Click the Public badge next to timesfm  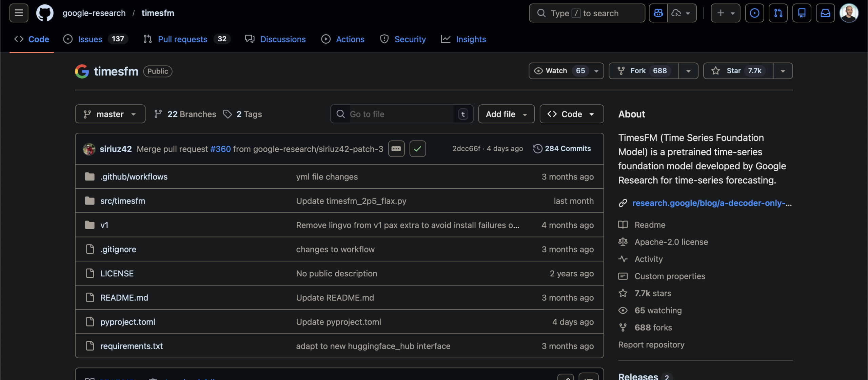(157, 71)
